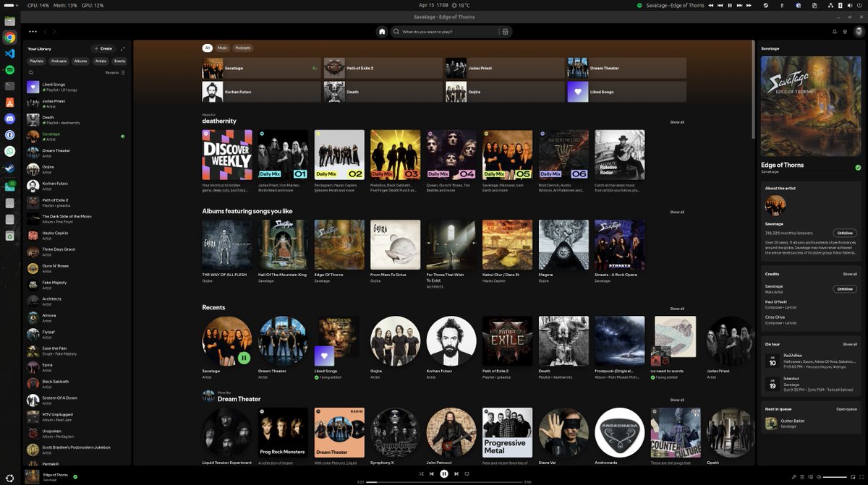This screenshot has height=485, width=868.
Task: Unfollow Savatage in About the artist
Action: click(x=844, y=233)
